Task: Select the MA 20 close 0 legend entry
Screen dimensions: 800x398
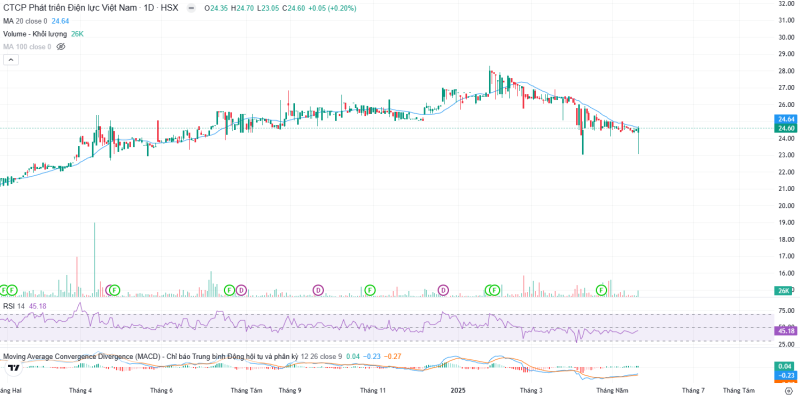Action: 26,21
